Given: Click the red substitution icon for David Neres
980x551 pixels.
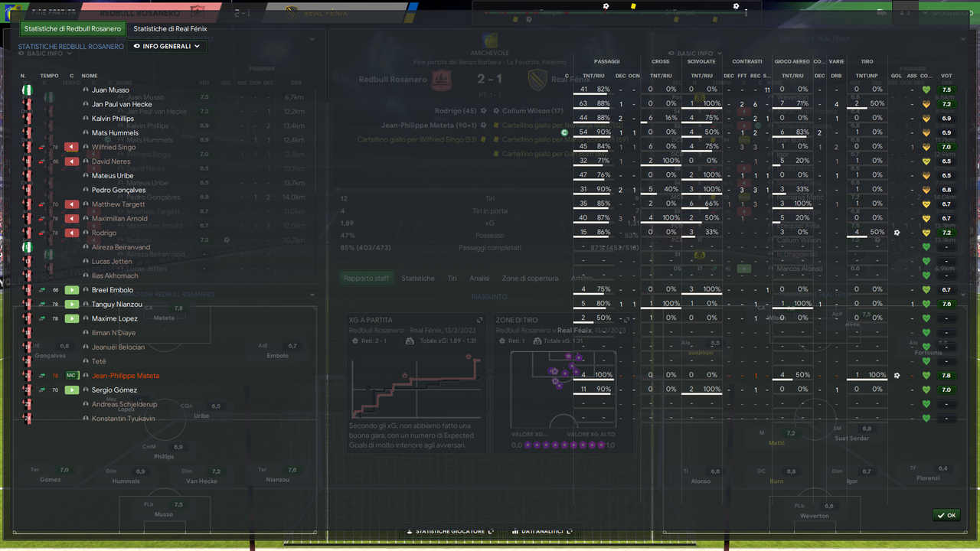Looking at the screenshot, I should tap(72, 161).
